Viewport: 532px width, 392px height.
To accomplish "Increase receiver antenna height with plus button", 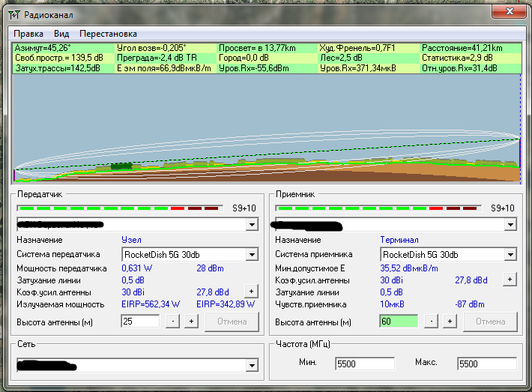I will coord(450,321).
